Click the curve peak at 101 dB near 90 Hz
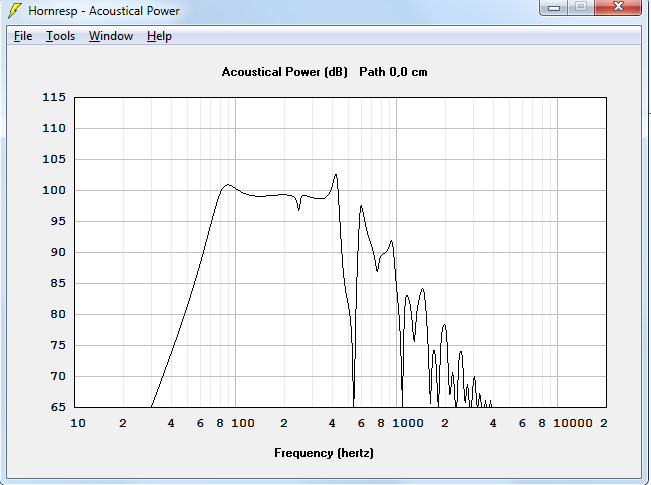 tap(228, 184)
